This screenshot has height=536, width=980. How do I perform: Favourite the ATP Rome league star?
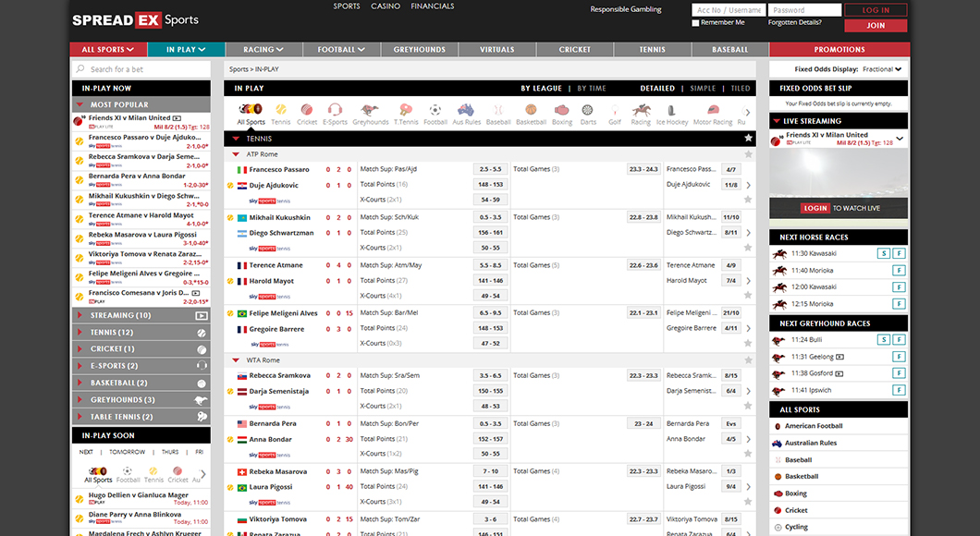click(748, 154)
